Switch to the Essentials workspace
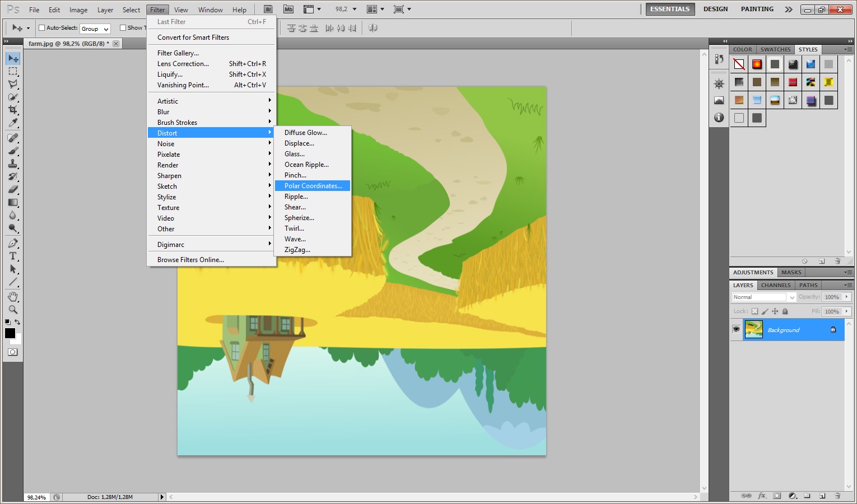 (670, 10)
